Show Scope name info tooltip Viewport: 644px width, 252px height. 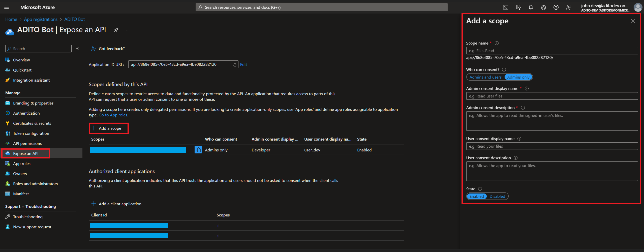click(x=496, y=43)
